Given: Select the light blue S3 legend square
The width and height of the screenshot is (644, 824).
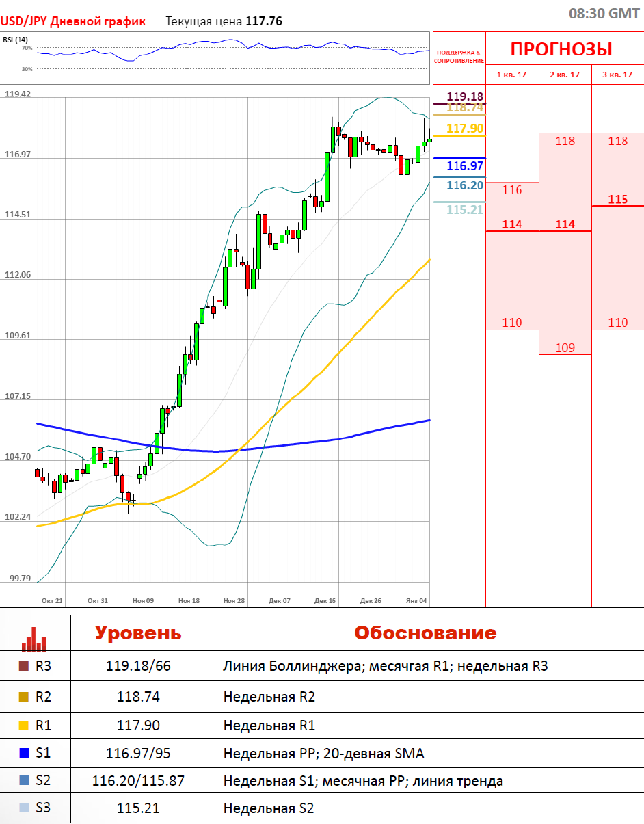Looking at the screenshot, I should [24, 808].
